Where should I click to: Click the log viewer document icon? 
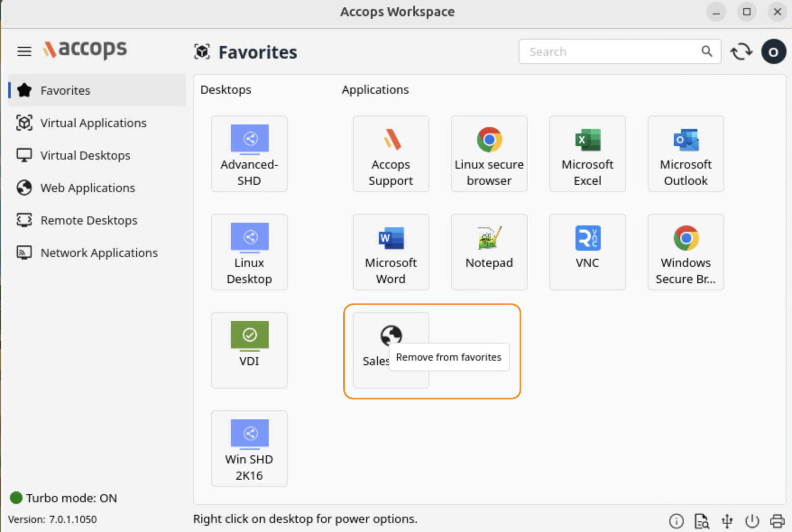pos(701,521)
